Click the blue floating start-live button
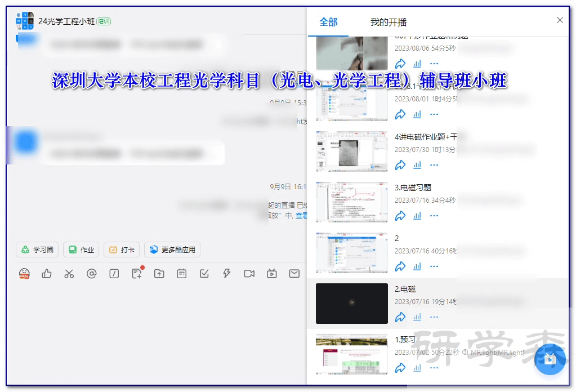The width and height of the screenshot is (576, 392). [x=550, y=359]
